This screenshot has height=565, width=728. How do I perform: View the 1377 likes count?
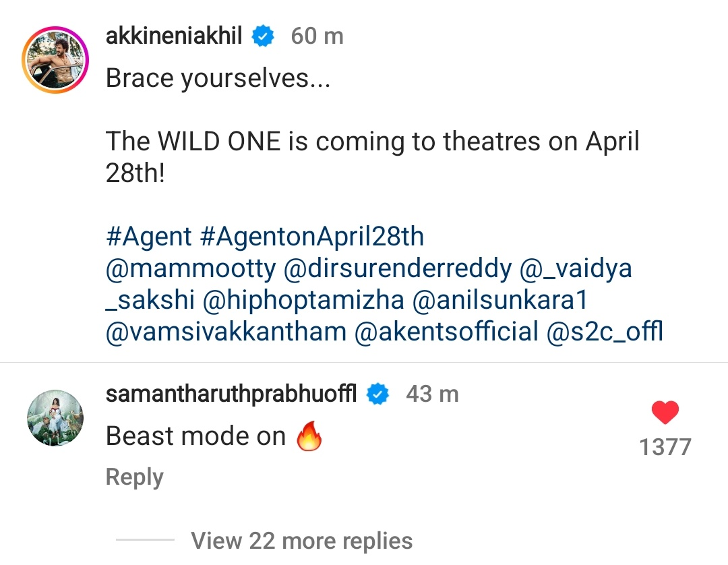665,447
